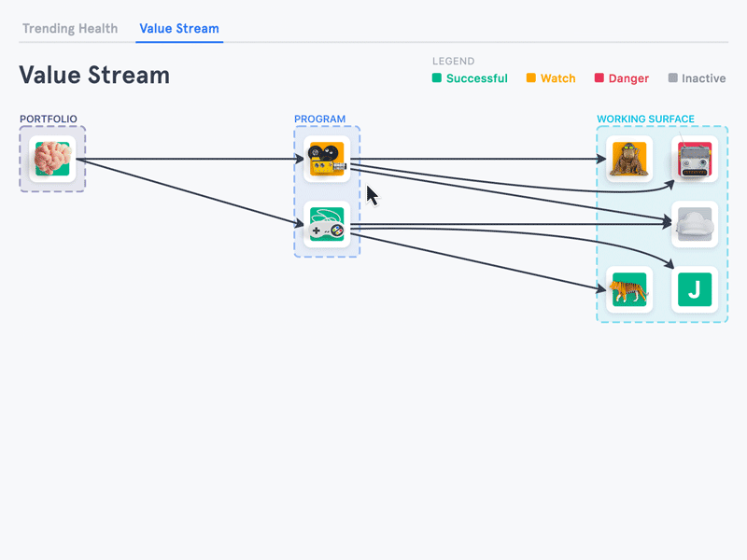The width and height of the screenshot is (747, 560).
Task: Click the PORTFOLIO group label
Action: [49, 119]
